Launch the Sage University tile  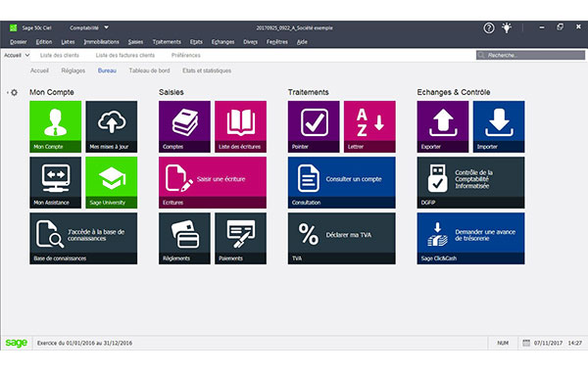[x=112, y=182]
